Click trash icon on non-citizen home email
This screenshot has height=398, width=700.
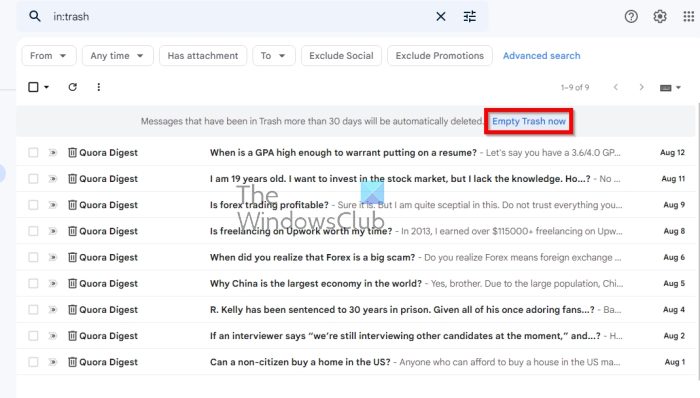(72, 362)
